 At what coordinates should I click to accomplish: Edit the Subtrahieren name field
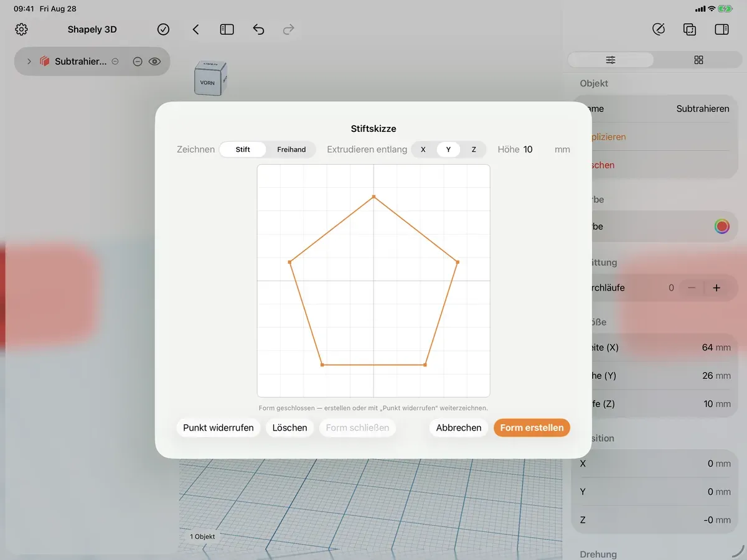coord(703,108)
